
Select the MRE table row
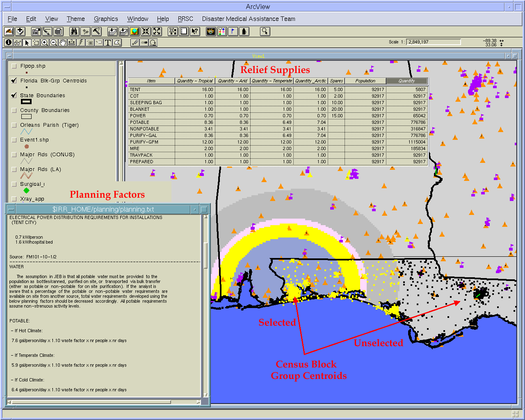click(x=278, y=148)
